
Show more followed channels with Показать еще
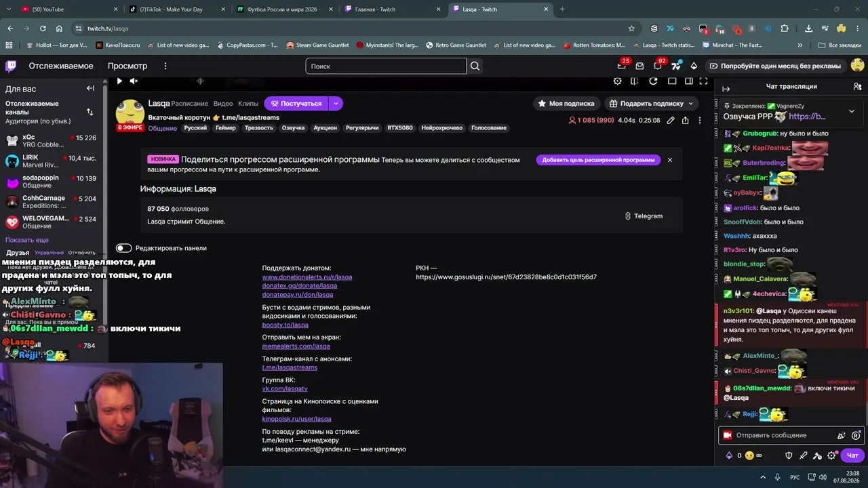pos(27,240)
